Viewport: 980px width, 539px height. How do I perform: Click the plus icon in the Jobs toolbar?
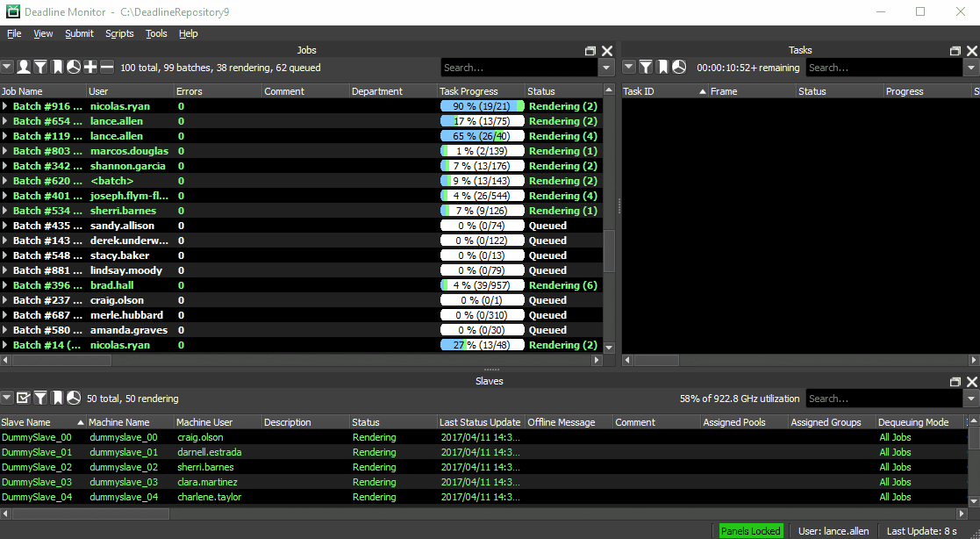pos(90,67)
